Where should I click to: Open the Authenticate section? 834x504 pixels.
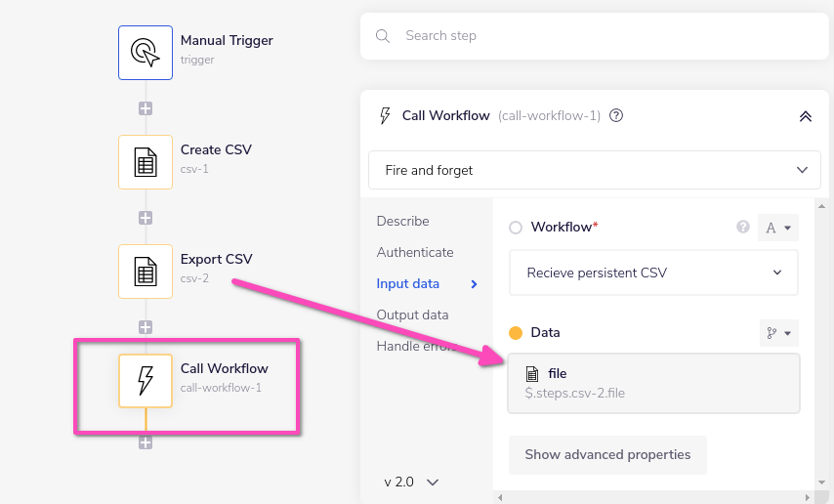coord(415,252)
